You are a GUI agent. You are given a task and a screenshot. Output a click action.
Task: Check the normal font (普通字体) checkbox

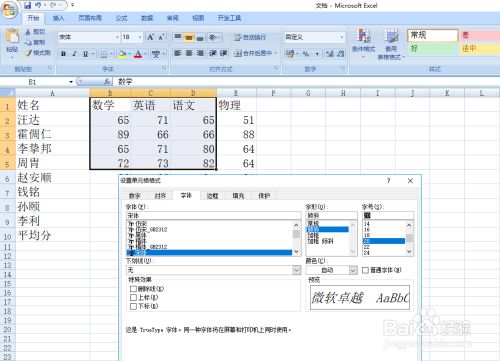point(365,270)
